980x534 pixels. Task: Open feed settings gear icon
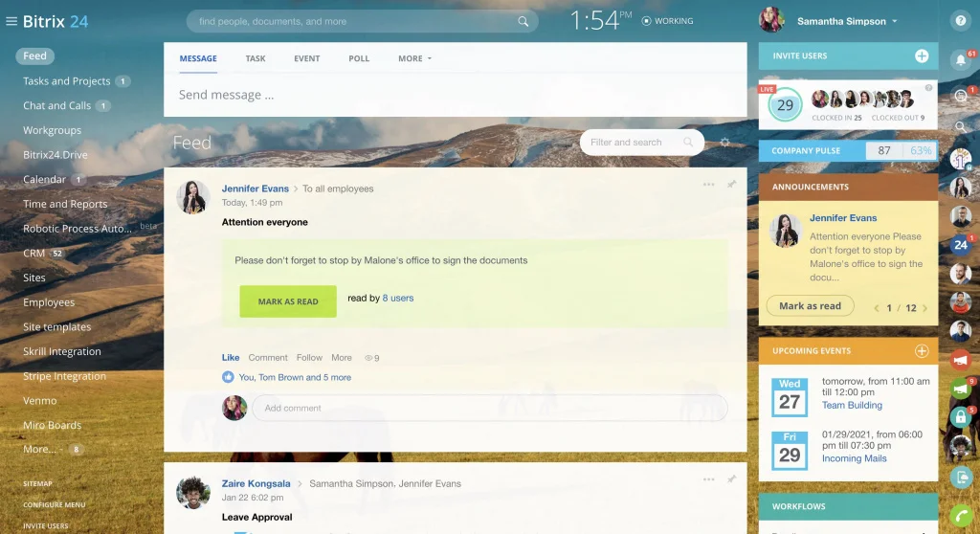click(724, 143)
